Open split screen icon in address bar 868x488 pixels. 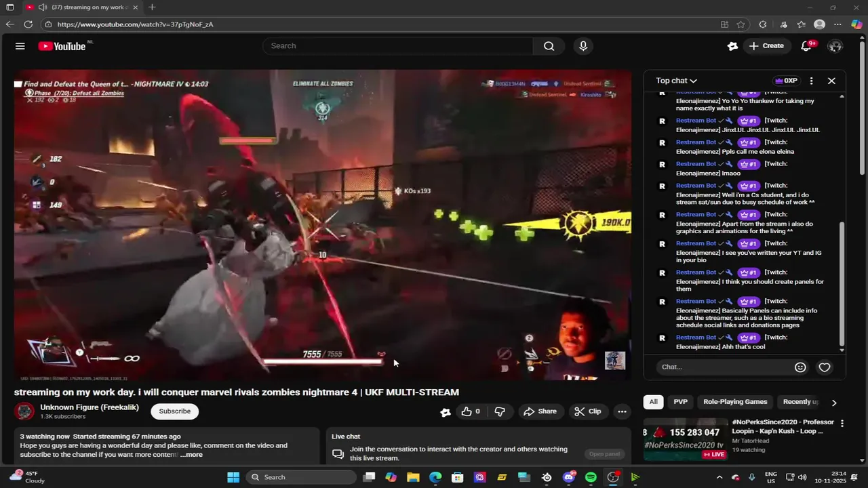coord(725,24)
